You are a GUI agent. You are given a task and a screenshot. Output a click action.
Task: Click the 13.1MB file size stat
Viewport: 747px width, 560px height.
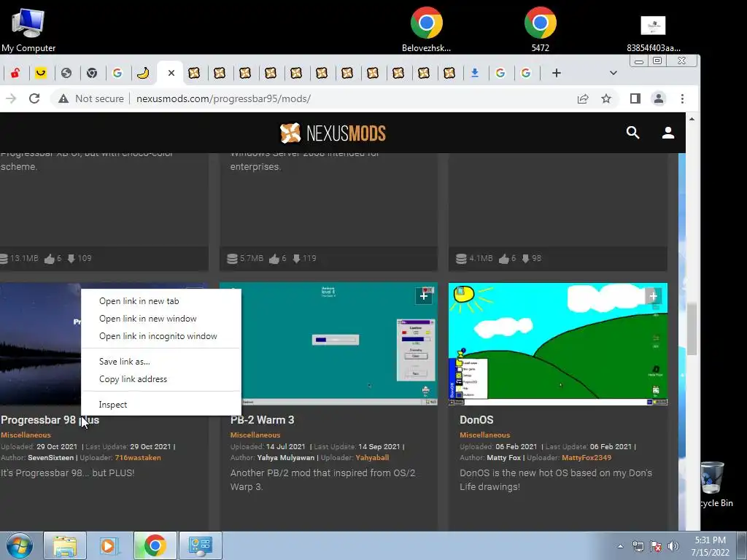19,258
